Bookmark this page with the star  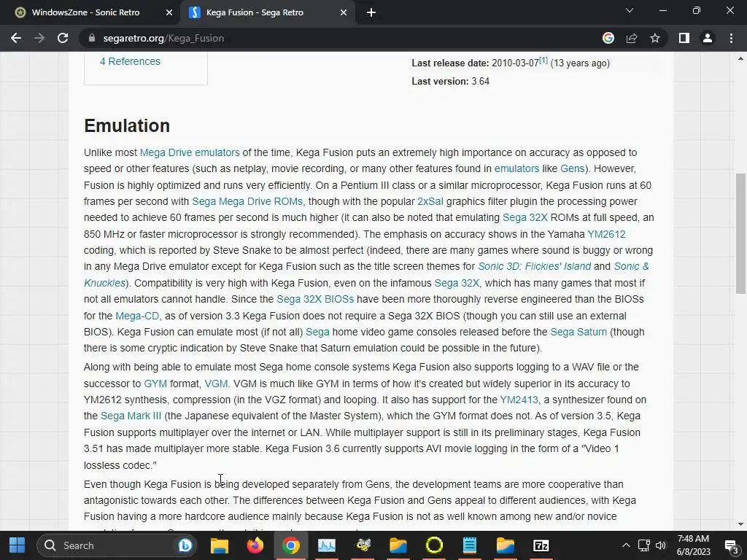[655, 38]
